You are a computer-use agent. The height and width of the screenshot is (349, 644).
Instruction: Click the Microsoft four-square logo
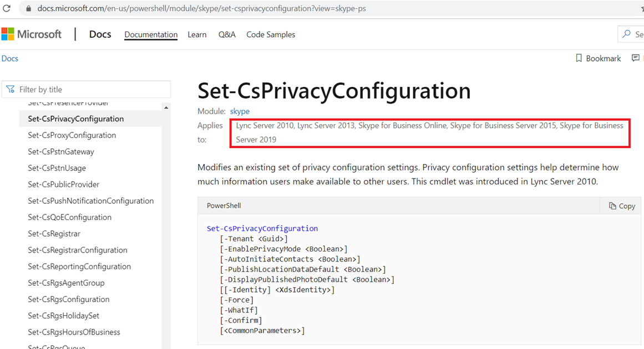tap(8, 34)
